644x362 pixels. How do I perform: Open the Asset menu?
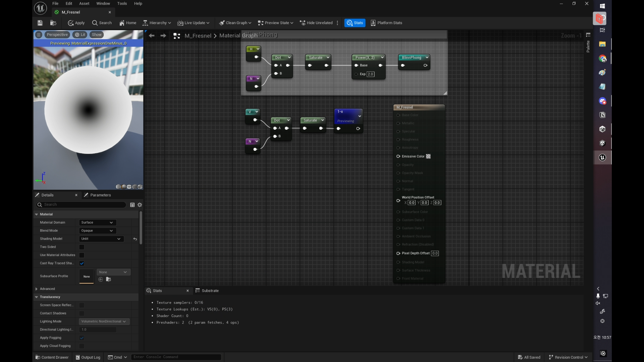[x=84, y=3]
